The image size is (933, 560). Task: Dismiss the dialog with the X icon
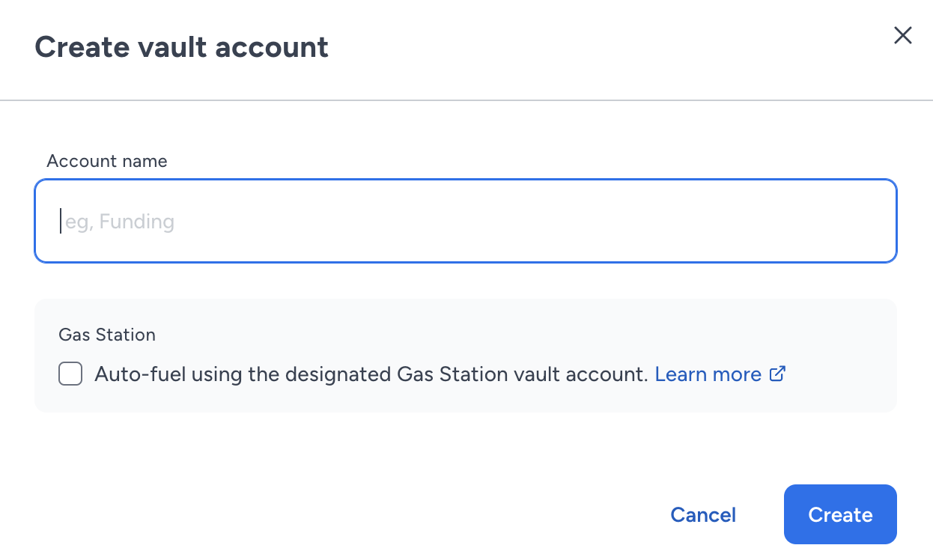(x=903, y=36)
